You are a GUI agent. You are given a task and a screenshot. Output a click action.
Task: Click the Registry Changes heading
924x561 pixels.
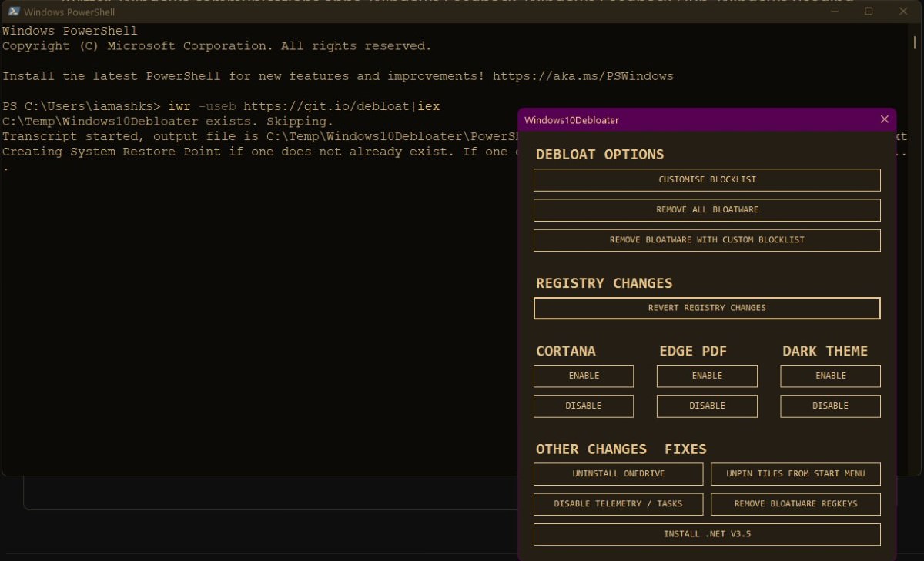click(x=604, y=283)
